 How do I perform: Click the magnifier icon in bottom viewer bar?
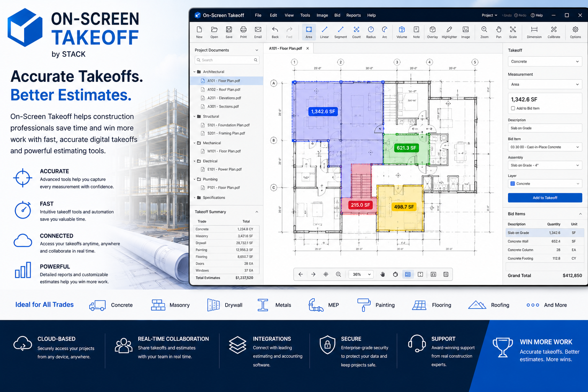tap(338, 274)
